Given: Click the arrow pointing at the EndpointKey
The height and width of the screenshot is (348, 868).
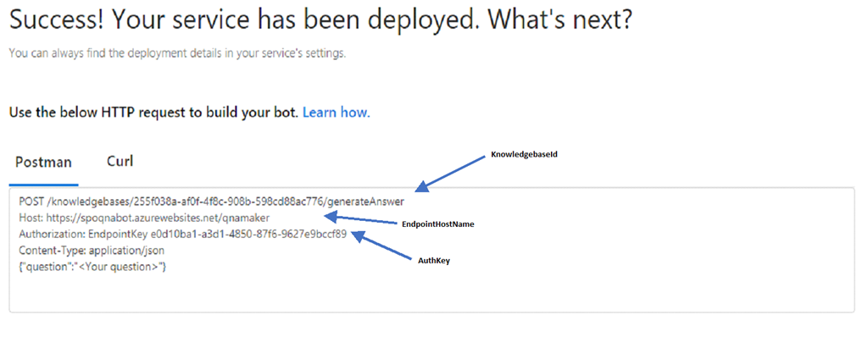Looking at the screenshot, I should (x=381, y=245).
